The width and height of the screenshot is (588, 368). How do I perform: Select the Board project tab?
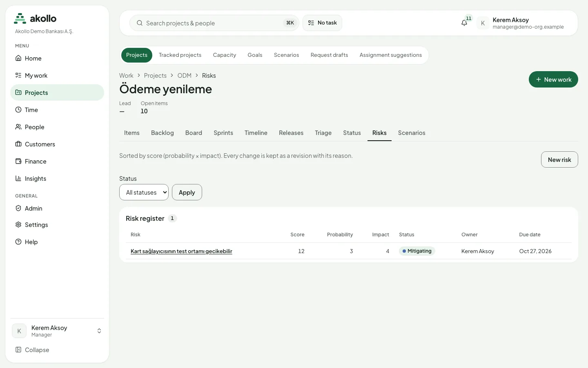coord(194,133)
